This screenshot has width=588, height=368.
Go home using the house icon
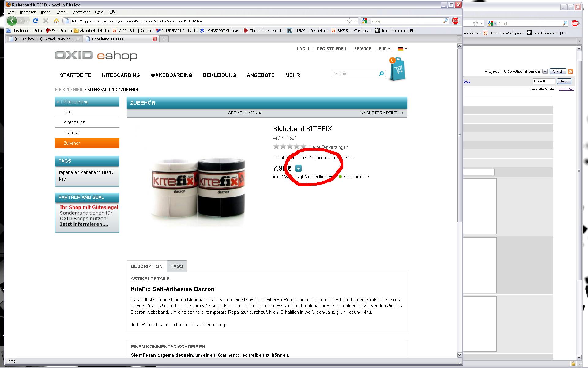pos(56,21)
